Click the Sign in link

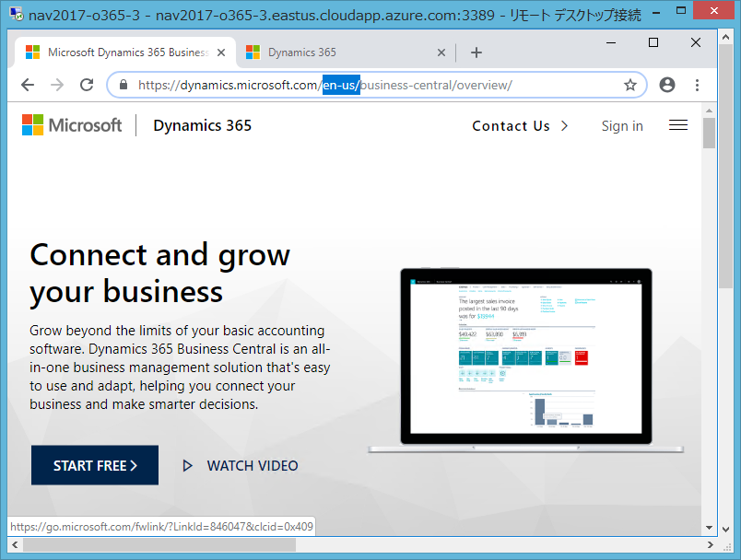(x=622, y=126)
